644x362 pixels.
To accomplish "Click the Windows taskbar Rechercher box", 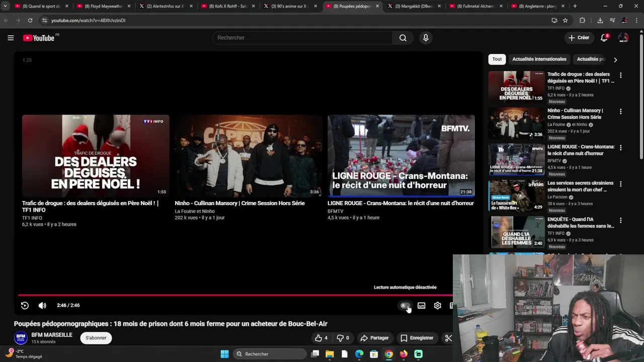I will 271,354.
